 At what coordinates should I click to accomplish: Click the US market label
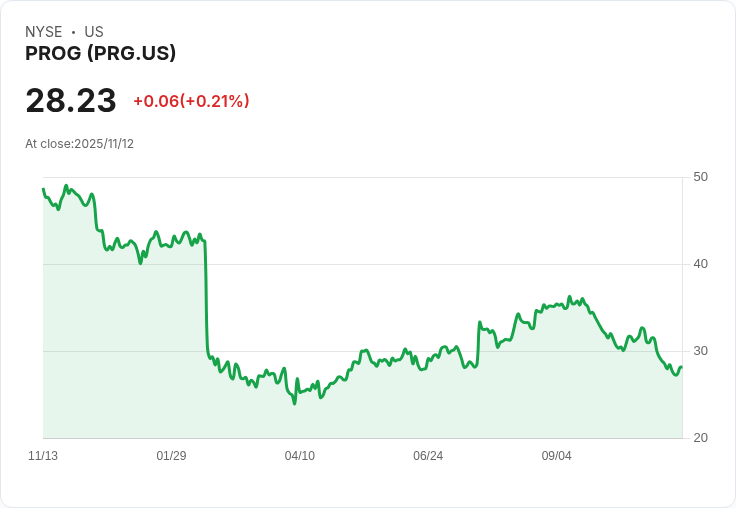coord(94,32)
